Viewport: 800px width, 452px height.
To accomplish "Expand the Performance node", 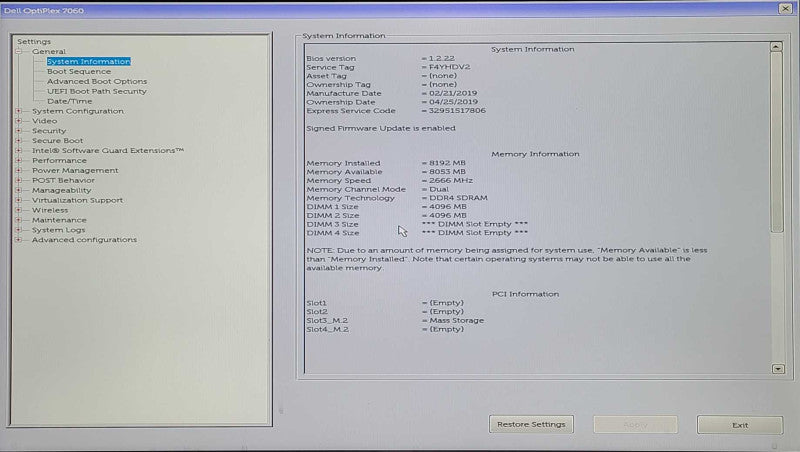I will tap(19, 160).
